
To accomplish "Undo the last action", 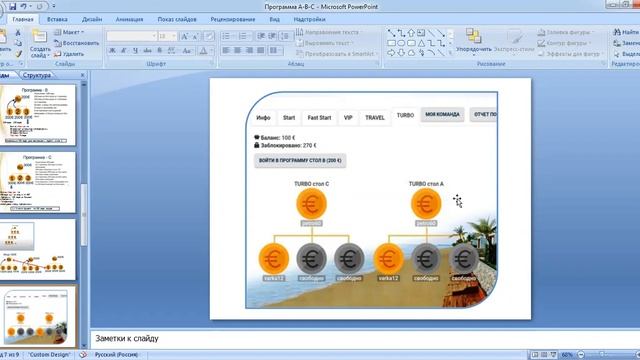I will 23,7.
